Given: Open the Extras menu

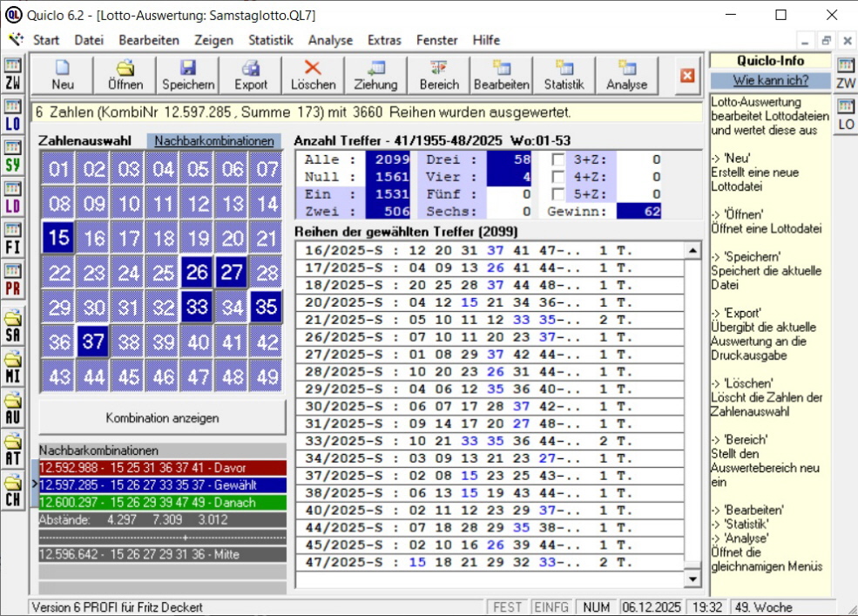Looking at the screenshot, I should point(384,40).
